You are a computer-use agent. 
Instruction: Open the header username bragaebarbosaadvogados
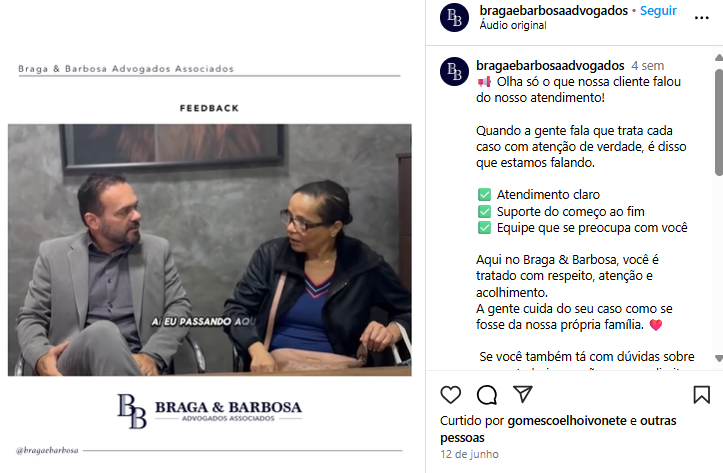(553, 11)
